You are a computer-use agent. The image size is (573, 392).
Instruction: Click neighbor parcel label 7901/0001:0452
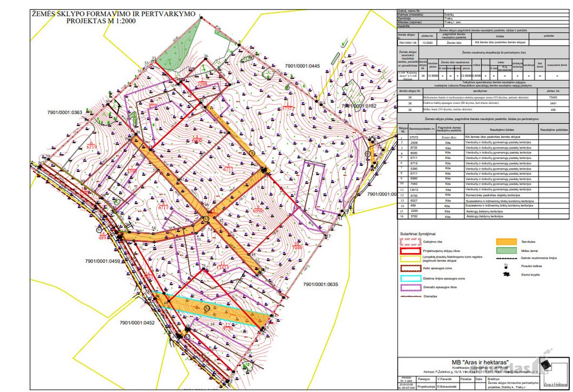(x=137, y=323)
